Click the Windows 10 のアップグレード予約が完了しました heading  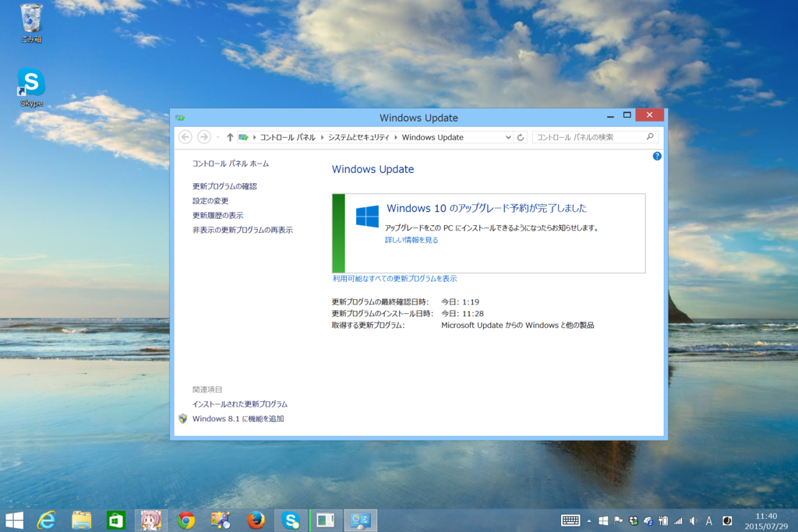pos(486,208)
